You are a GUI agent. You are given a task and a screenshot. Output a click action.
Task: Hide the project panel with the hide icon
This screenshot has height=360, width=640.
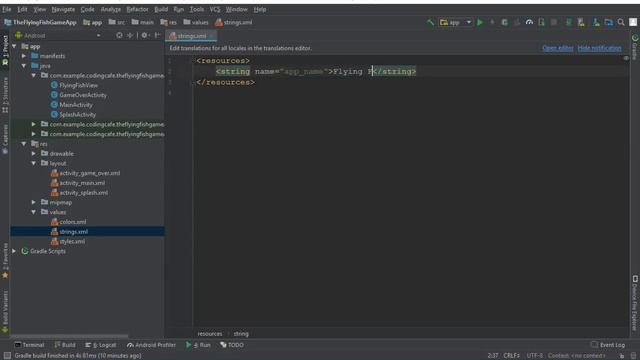[x=158, y=36]
